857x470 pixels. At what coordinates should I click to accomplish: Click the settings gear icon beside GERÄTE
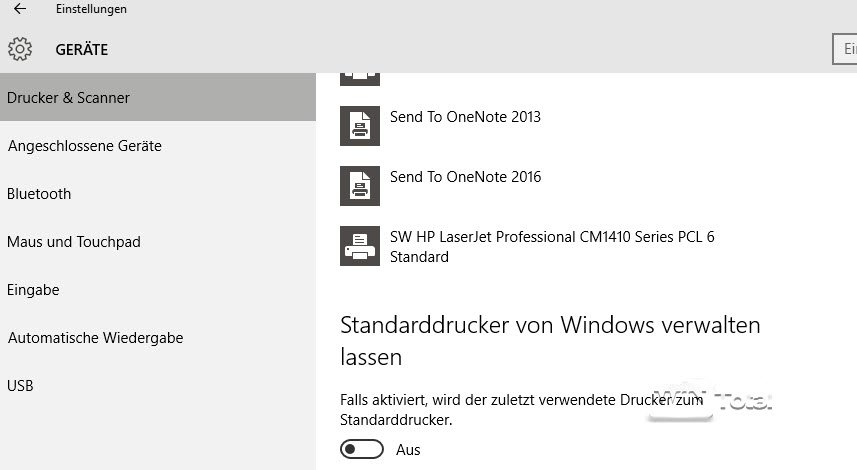point(20,49)
